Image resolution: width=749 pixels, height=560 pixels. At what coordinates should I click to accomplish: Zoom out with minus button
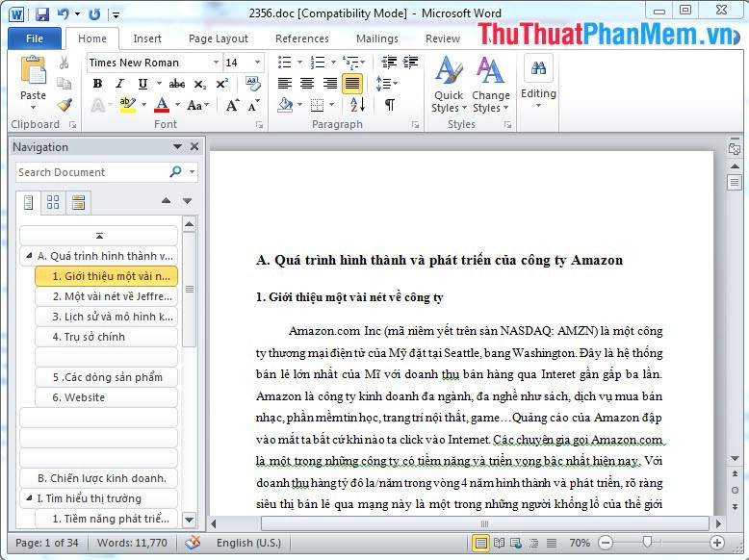pos(606,543)
